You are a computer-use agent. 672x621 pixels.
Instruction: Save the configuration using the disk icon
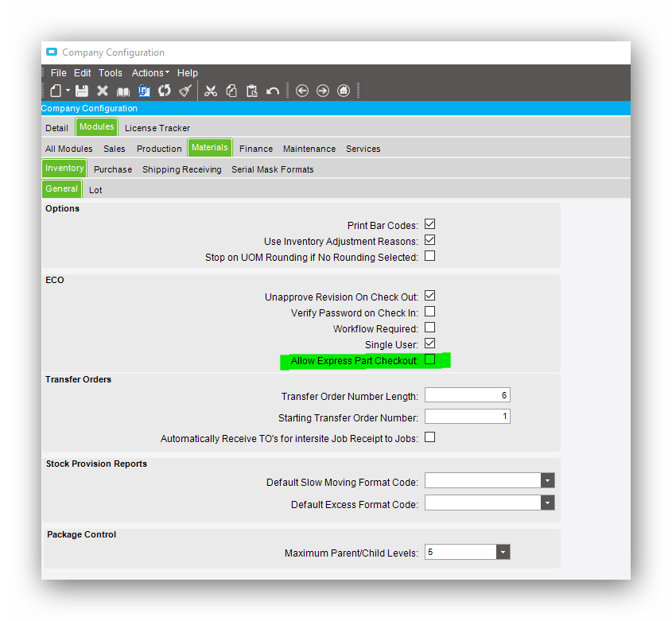[x=81, y=90]
